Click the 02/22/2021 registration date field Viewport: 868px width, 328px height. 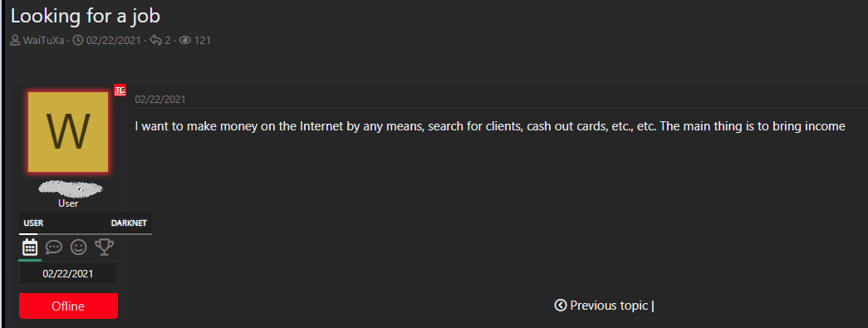(x=68, y=273)
